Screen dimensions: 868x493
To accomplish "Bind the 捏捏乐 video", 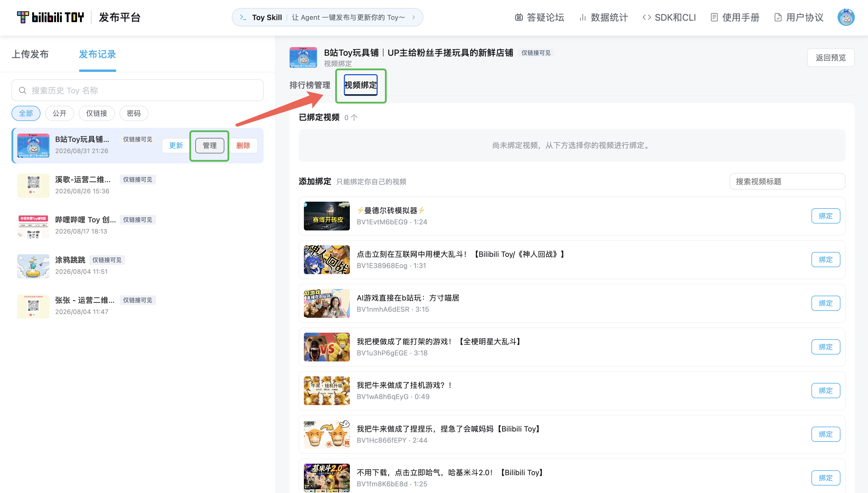I will (x=825, y=434).
